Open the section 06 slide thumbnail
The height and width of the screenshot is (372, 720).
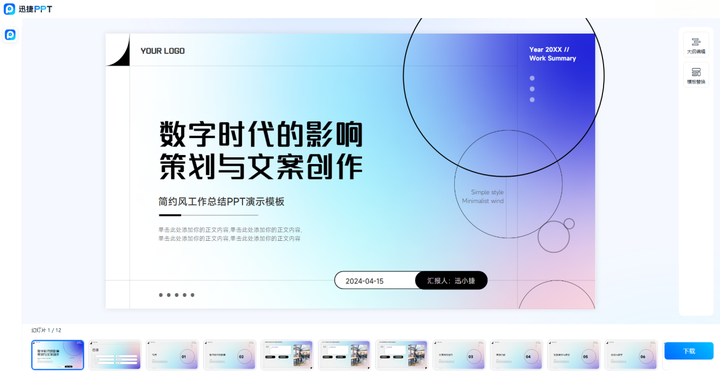pos(631,355)
